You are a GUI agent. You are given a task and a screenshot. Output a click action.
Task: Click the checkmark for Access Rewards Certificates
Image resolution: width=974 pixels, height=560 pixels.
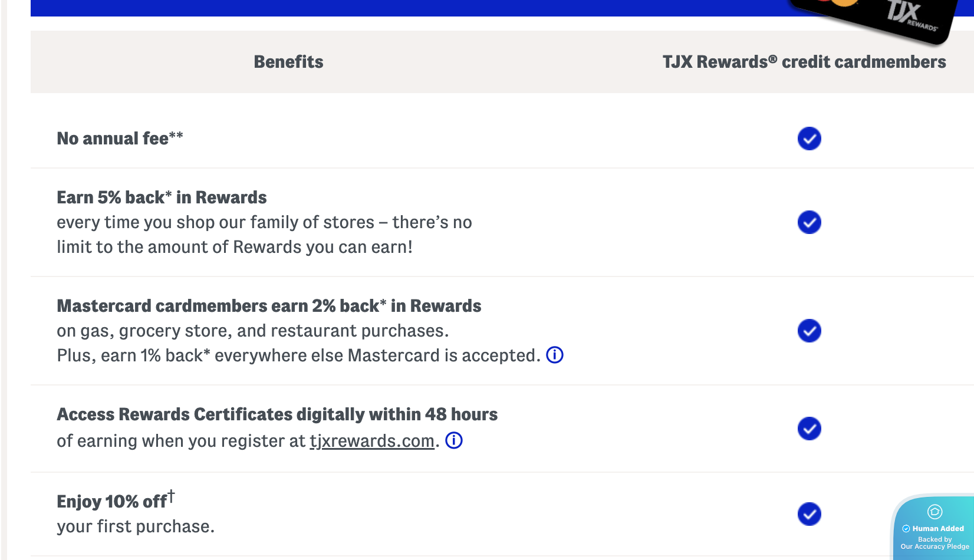[809, 429]
